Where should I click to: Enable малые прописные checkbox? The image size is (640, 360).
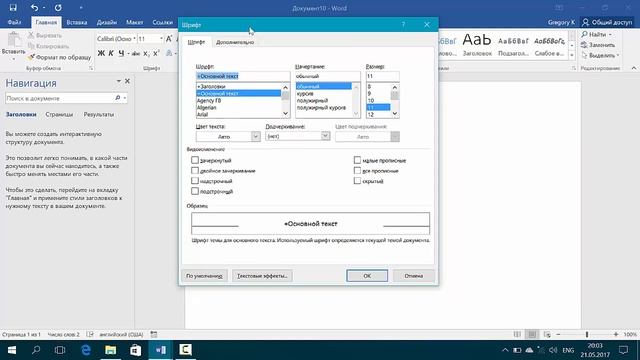357,160
